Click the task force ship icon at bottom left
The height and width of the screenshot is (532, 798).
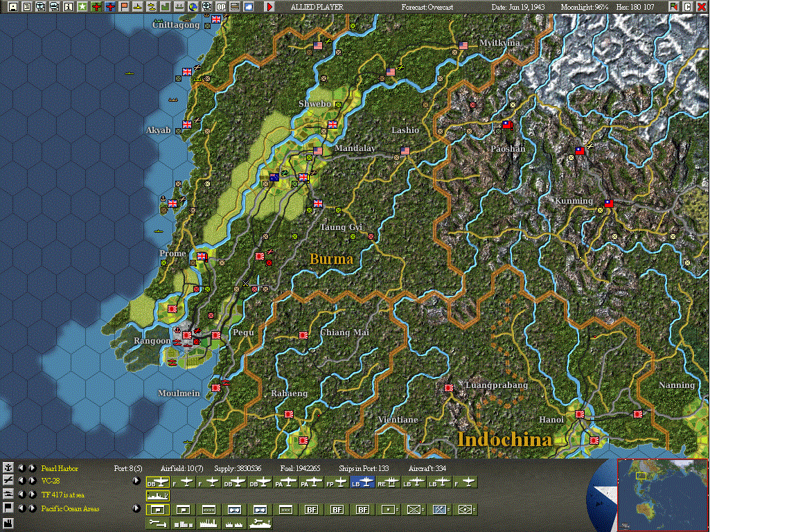[8, 494]
